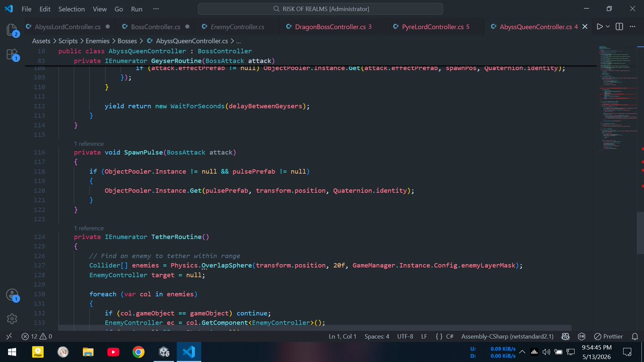Open the yellow Player app in taskbar
Viewport: 644px width, 362px height.
(38, 352)
